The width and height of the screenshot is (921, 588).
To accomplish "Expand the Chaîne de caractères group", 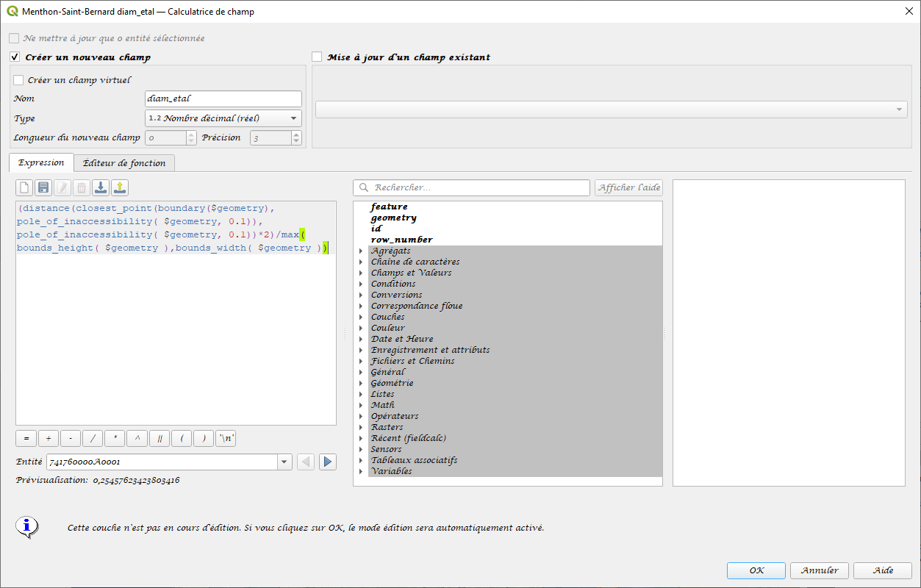I will point(361,262).
